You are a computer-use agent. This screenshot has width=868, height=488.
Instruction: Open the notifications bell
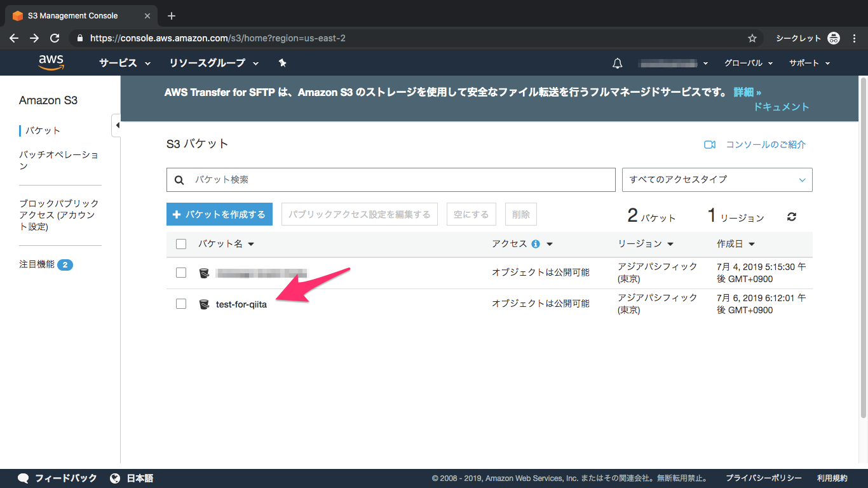click(x=617, y=63)
